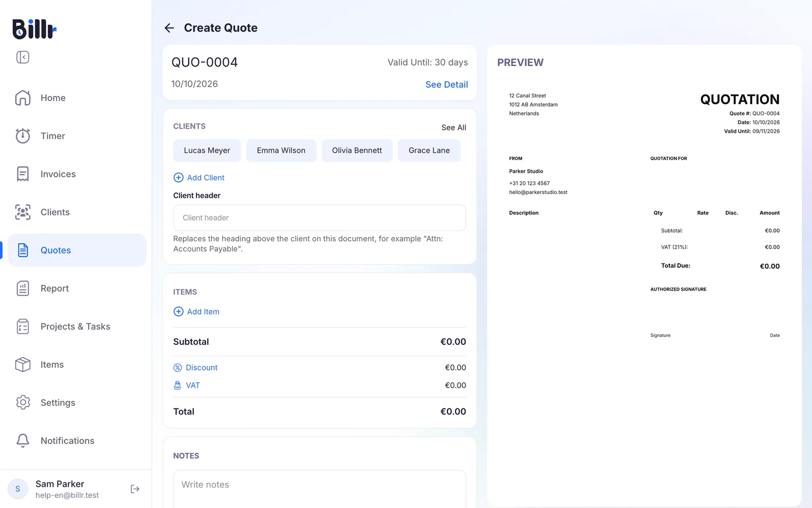Click the Add Client link text

tap(206, 177)
